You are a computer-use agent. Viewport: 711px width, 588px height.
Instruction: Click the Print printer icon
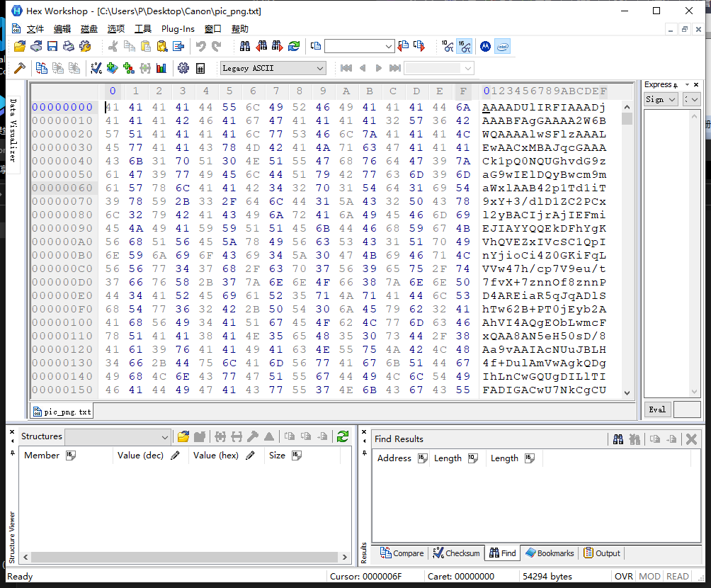pyautogui.click(x=69, y=46)
